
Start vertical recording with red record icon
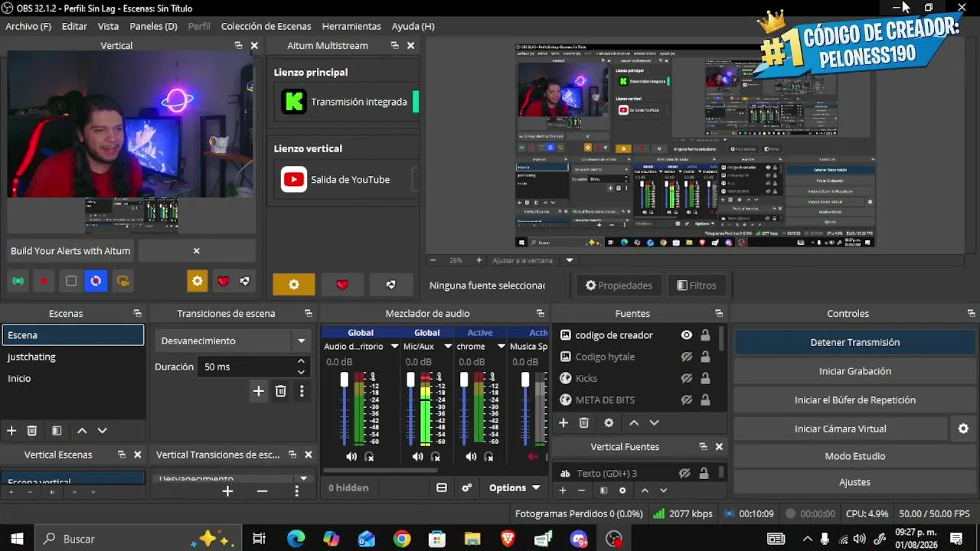click(x=44, y=281)
